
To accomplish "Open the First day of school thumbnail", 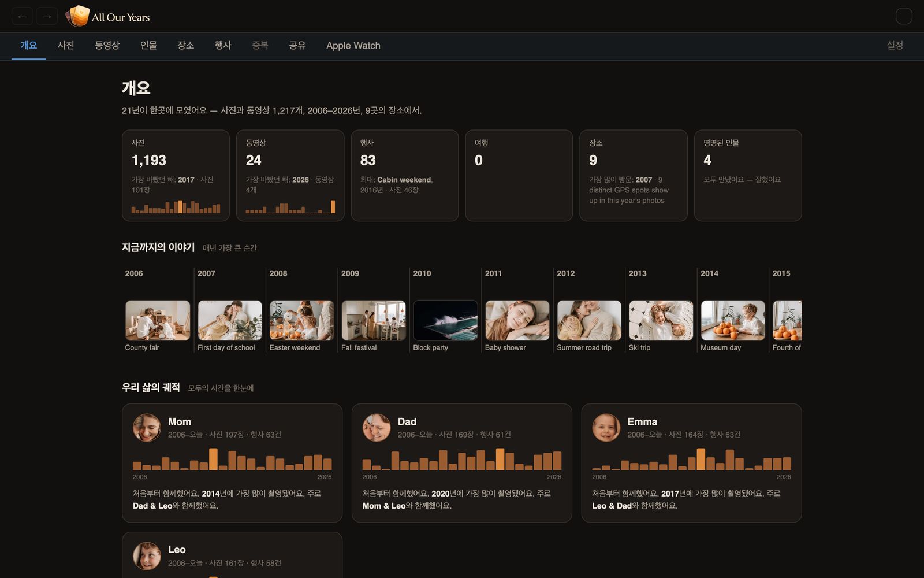I will pos(230,320).
